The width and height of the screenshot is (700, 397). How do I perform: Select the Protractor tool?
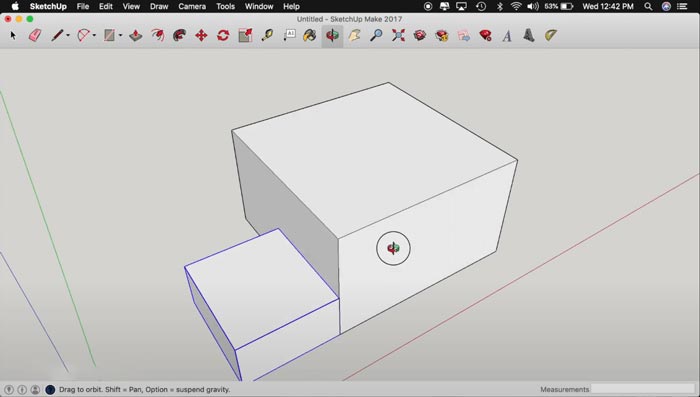[x=551, y=35]
